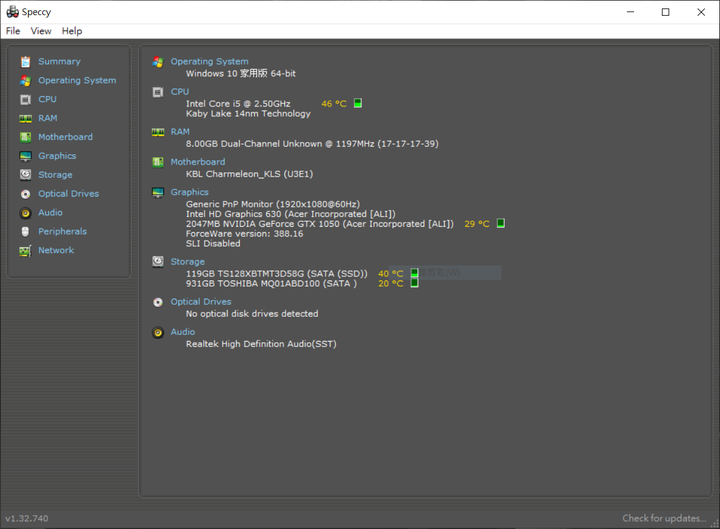The image size is (720, 529).
Task: Click the text KBL Charmeleon_KLS (U3E1)
Action: pos(249,174)
